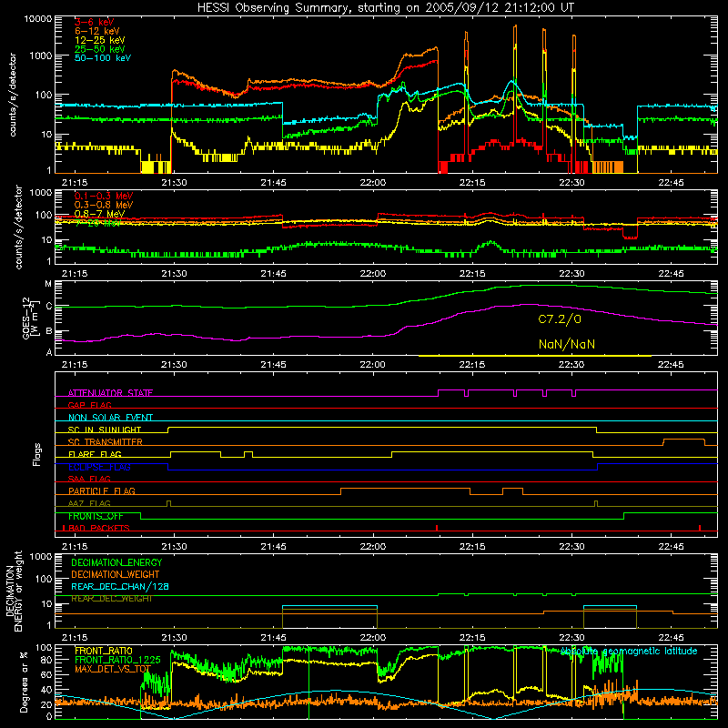Screen dimensions: 728x728
Task: Click the ATTENUATOR_STATE flag label
Action: pyautogui.click(x=110, y=393)
